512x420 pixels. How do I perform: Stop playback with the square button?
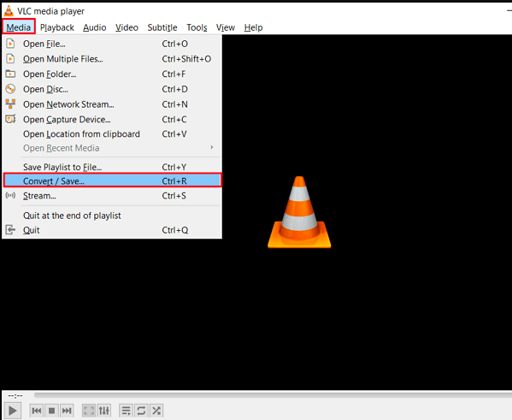51,411
